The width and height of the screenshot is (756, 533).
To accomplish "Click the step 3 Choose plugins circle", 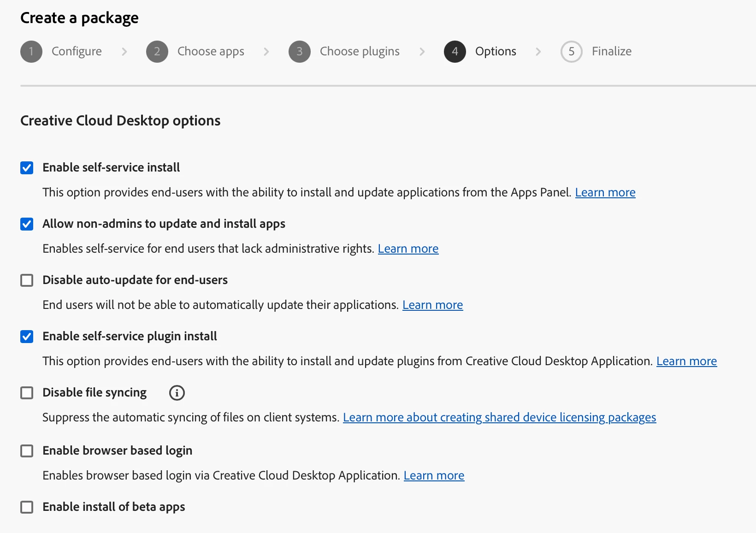I will click(300, 52).
